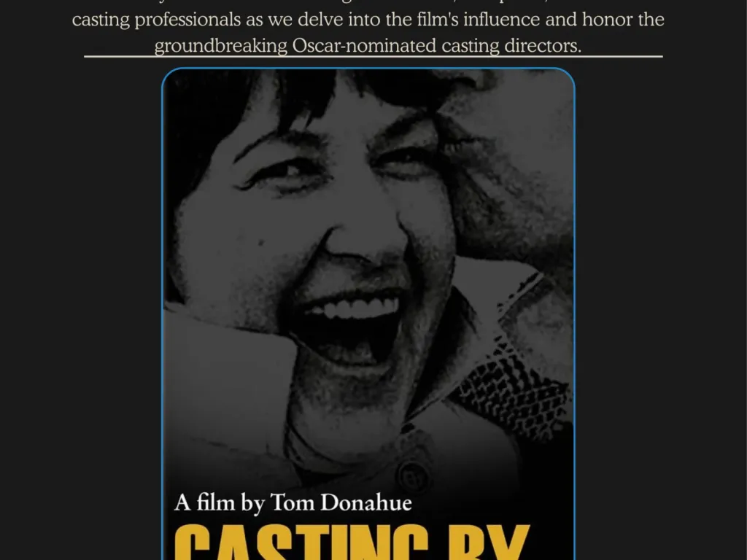Screen dimensions: 747x560
Task: Click the blue rounded border of poster
Action: (163, 314)
